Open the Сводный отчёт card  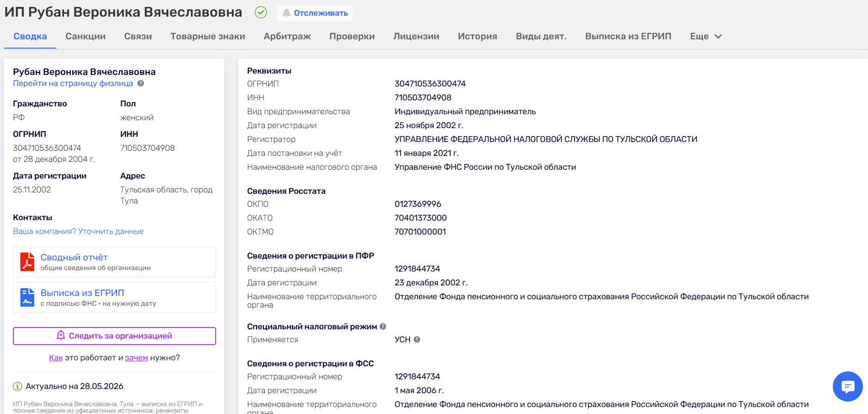pos(114,262)
